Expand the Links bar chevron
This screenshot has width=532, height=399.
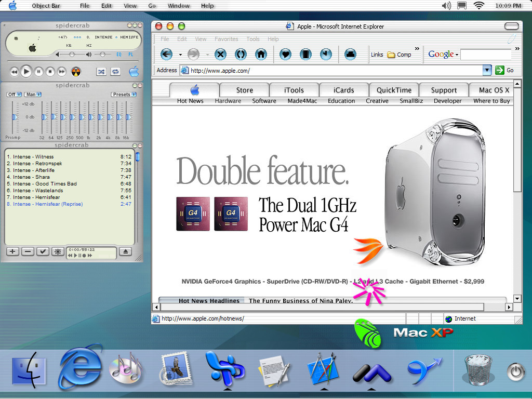[417, 49]
